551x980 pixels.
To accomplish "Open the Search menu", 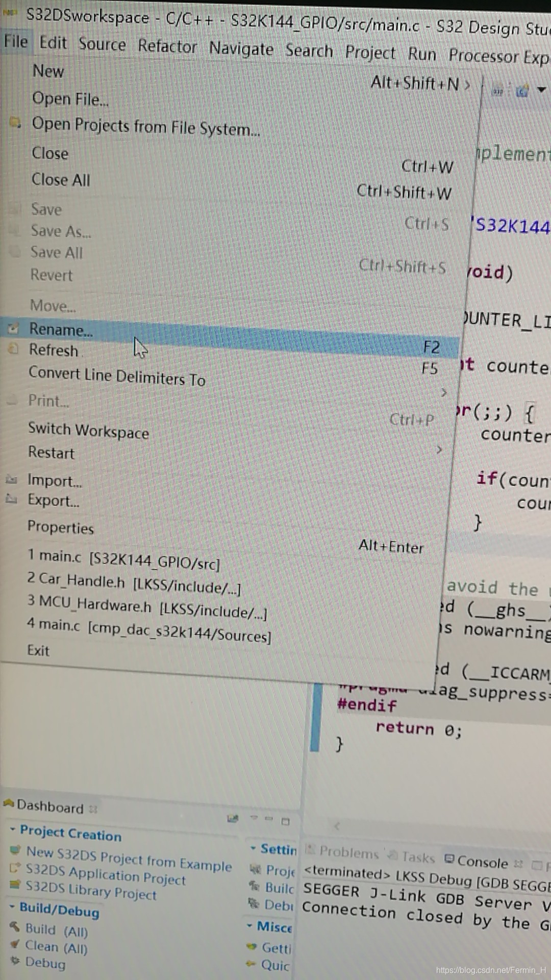I will [x=309, y=51].
